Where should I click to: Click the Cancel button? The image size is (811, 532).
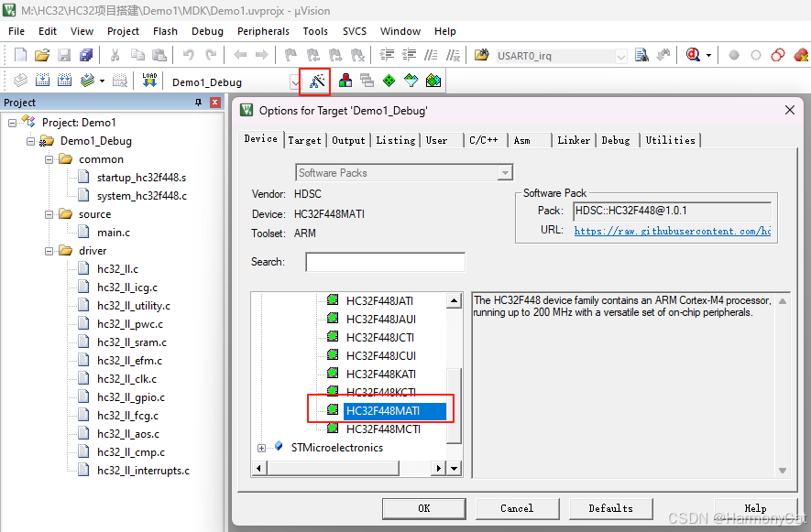click(517, 508)
